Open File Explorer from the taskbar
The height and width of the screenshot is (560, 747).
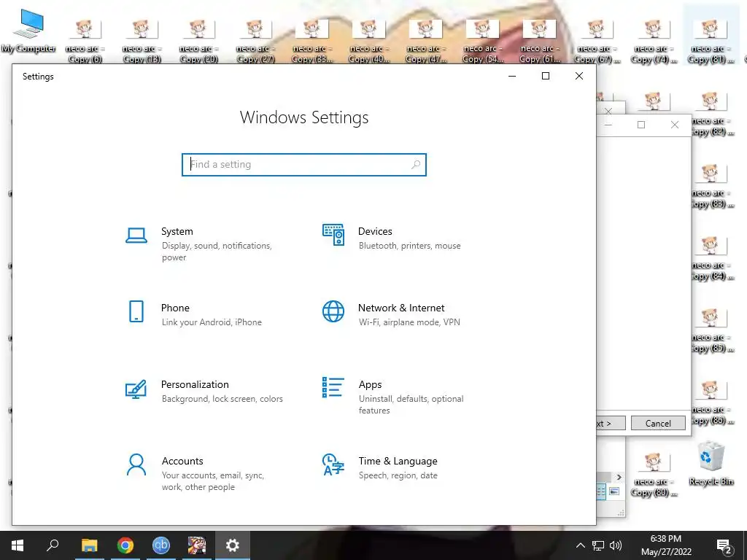click(89, 545)
